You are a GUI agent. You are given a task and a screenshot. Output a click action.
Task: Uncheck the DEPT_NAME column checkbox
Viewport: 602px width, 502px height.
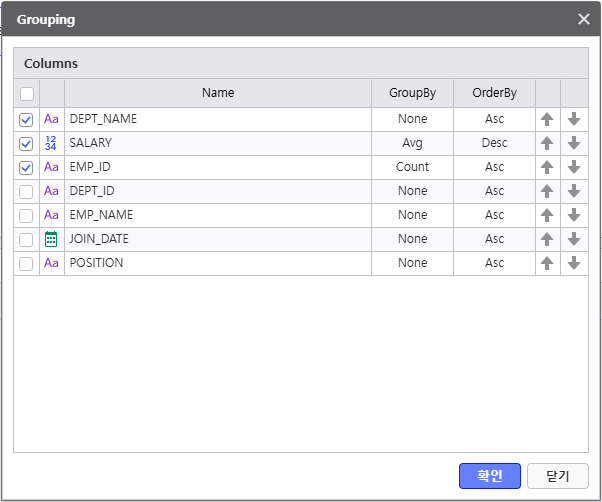[26, 119]
